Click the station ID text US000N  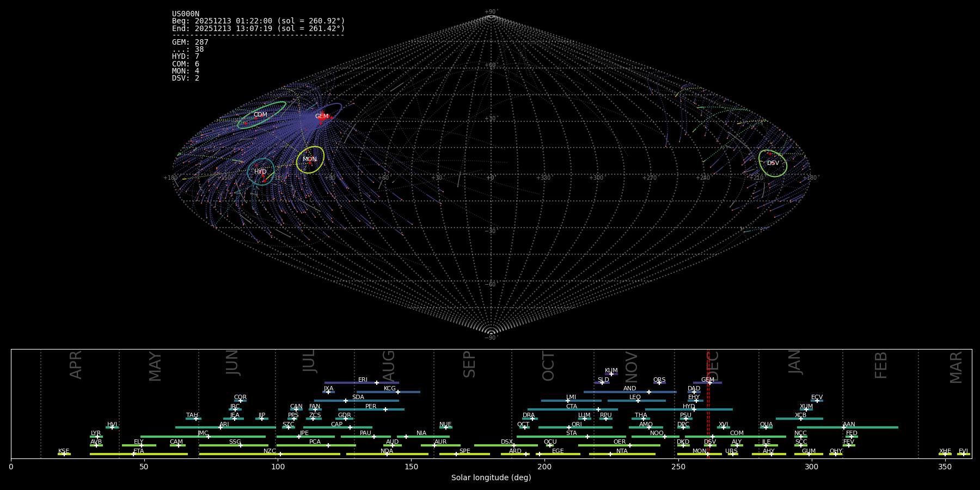click(186, 14)
